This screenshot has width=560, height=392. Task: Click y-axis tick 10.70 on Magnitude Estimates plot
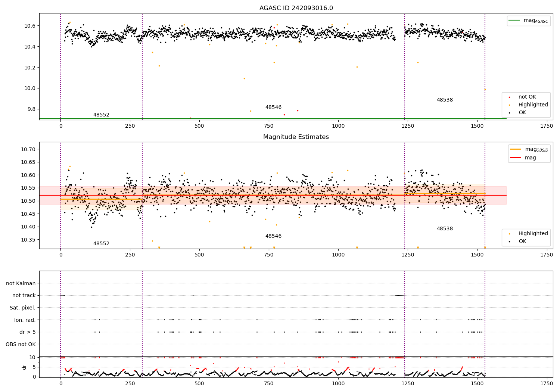[x=28, y=149]
